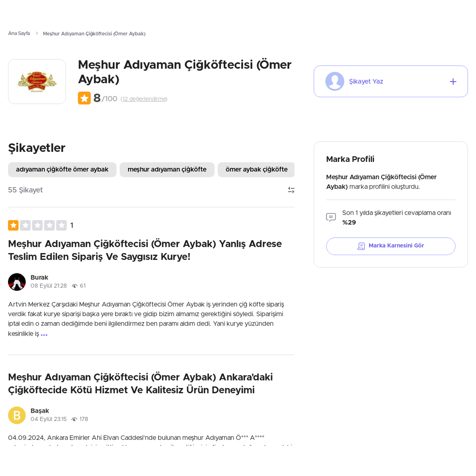Click the fifth empty star in complaint rating
This screenshot has height=476, width=476.
[61, 225]
